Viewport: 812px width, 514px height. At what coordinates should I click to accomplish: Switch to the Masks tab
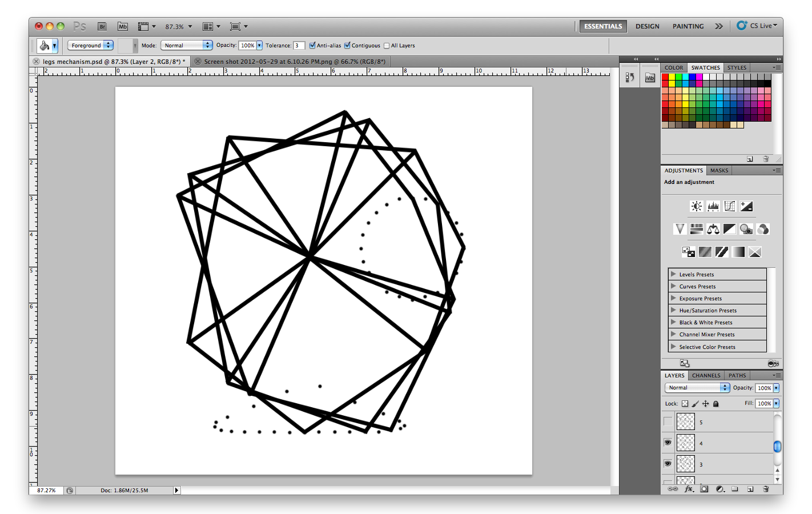click(x=719, y=170)
